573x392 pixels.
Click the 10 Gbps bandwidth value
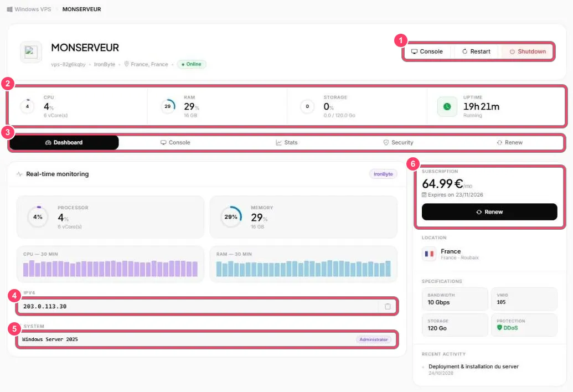(x=438, y=302)
